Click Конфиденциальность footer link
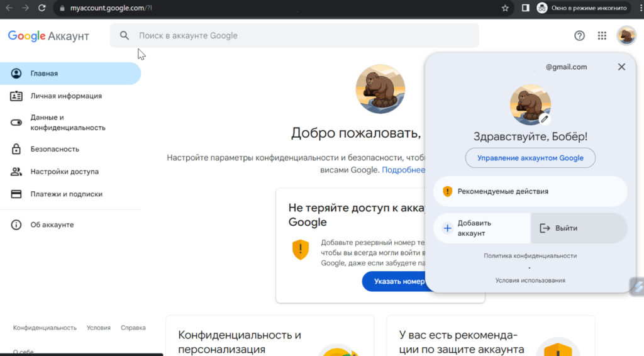Screen dimensions: 644x356 click(x=45, y=328)
